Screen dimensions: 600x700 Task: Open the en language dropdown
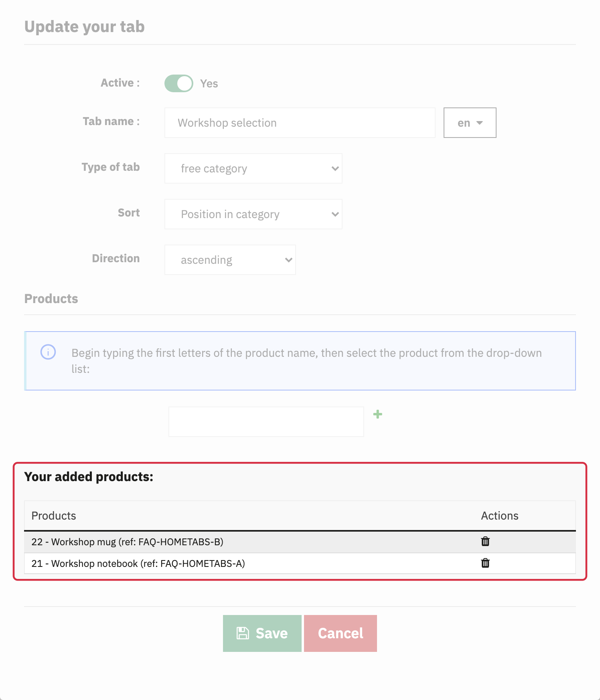pos(470,123)
